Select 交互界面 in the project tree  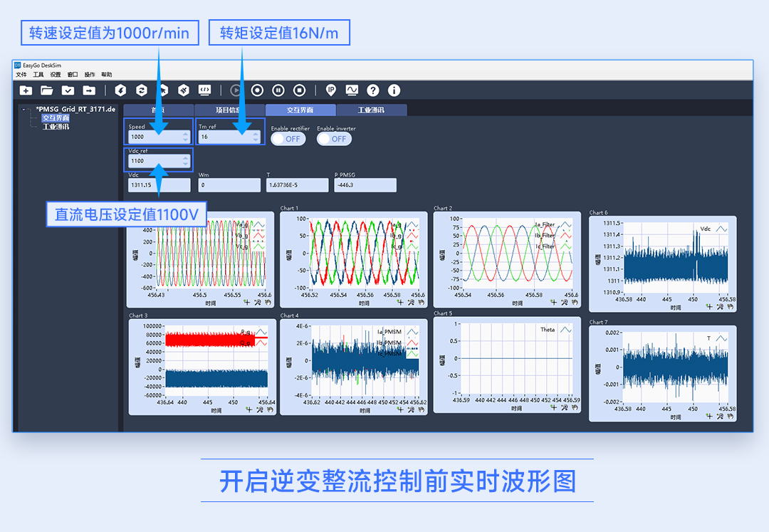pos(56,118)
